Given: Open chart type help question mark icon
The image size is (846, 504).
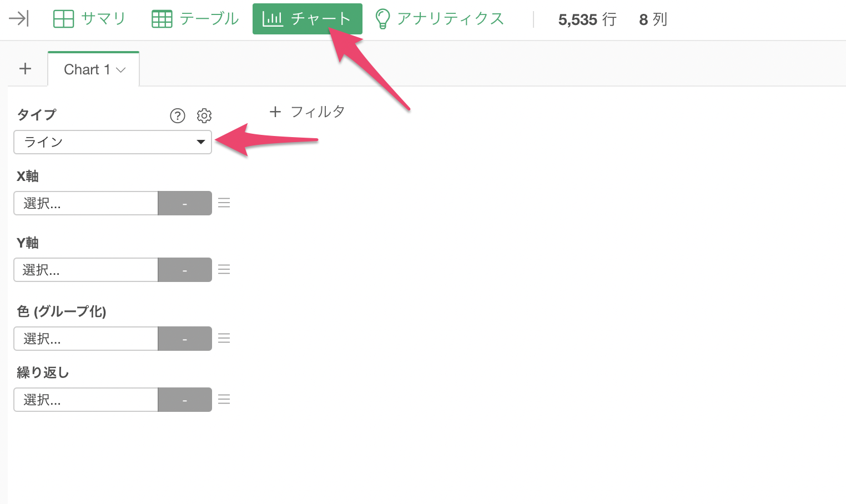Looking at the screenshot, I should pyautogui.click(x=178, y=115).
